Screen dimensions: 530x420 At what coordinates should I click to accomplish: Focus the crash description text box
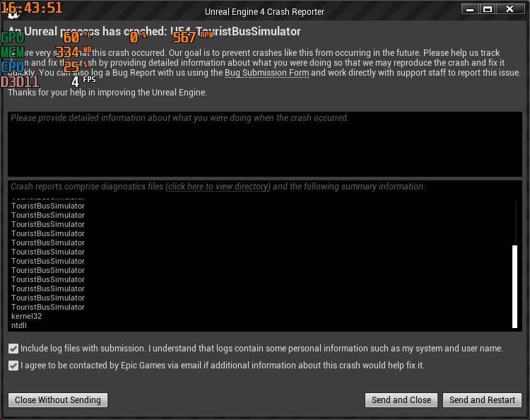pyautogui.click(x=265, y=144)
